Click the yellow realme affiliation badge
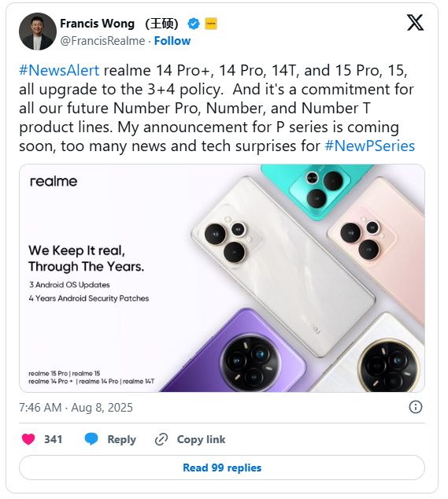This screenshot has height=499, width=448. tap(211, 24)
